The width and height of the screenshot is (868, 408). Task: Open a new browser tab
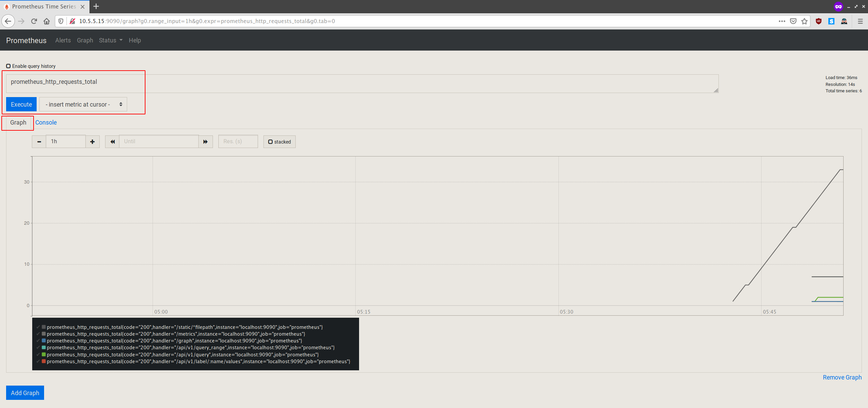96,6
